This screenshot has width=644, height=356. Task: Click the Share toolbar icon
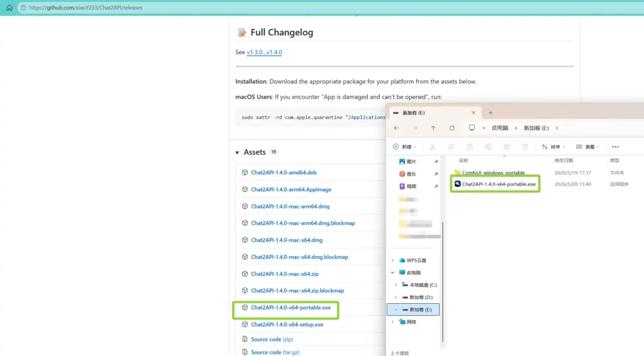(506, 147)
